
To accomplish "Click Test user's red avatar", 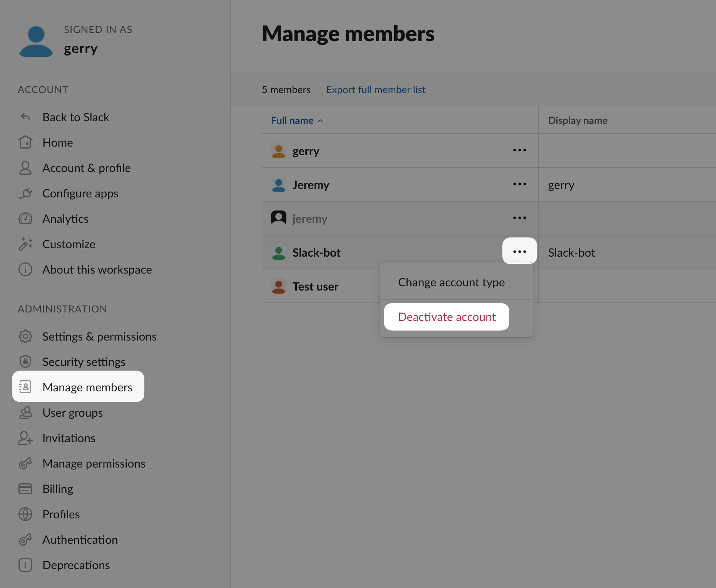I will (x=279, y=286).
